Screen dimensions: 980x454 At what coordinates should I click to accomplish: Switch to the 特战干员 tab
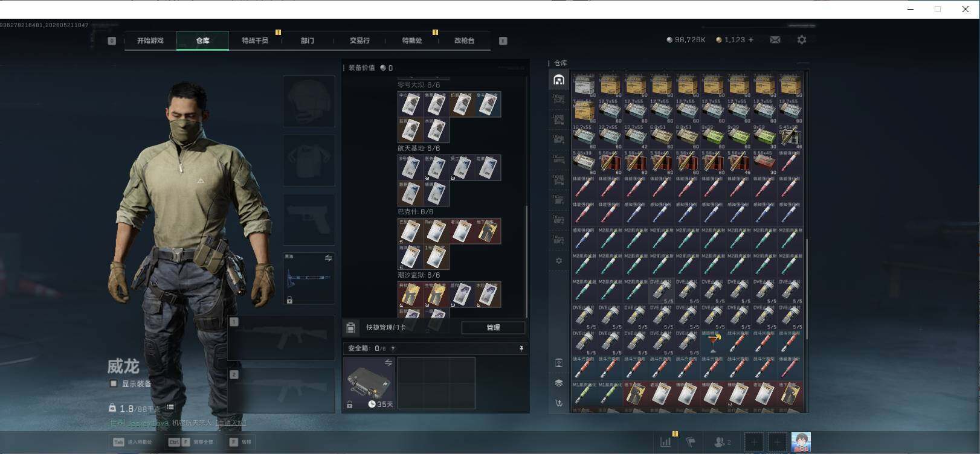point(255,40)
